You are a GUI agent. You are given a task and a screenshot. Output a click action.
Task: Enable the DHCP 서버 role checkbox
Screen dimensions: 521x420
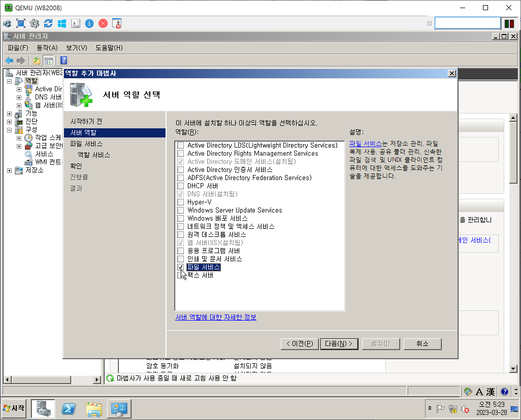[x=180, y=186]
